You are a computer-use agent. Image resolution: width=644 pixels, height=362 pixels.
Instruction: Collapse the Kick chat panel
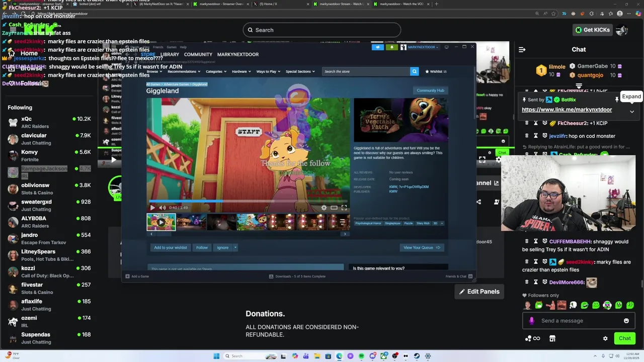522,49
